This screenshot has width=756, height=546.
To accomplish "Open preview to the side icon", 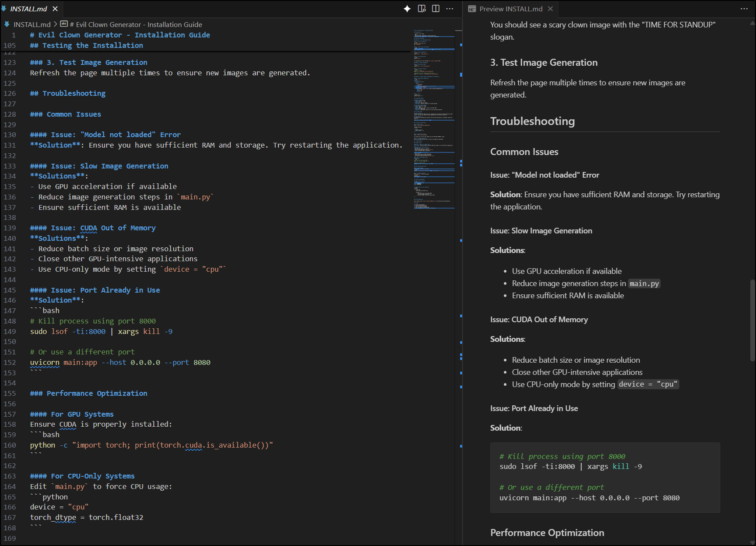I will [422, 9].
